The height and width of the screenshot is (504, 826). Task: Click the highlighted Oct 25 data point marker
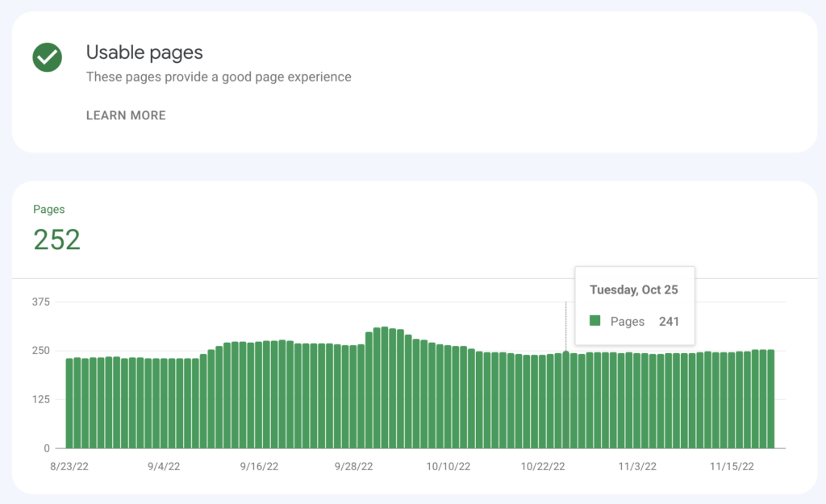(x=565, y=353)
